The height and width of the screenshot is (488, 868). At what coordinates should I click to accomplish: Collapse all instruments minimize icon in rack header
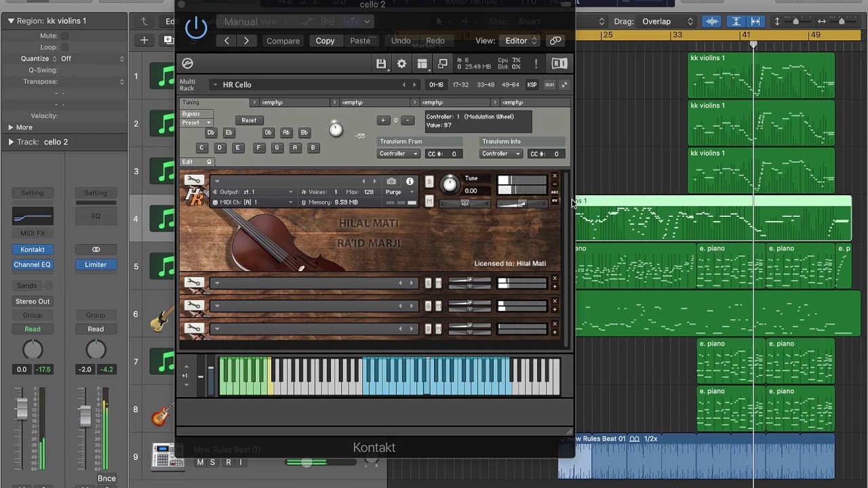point(564,85)
